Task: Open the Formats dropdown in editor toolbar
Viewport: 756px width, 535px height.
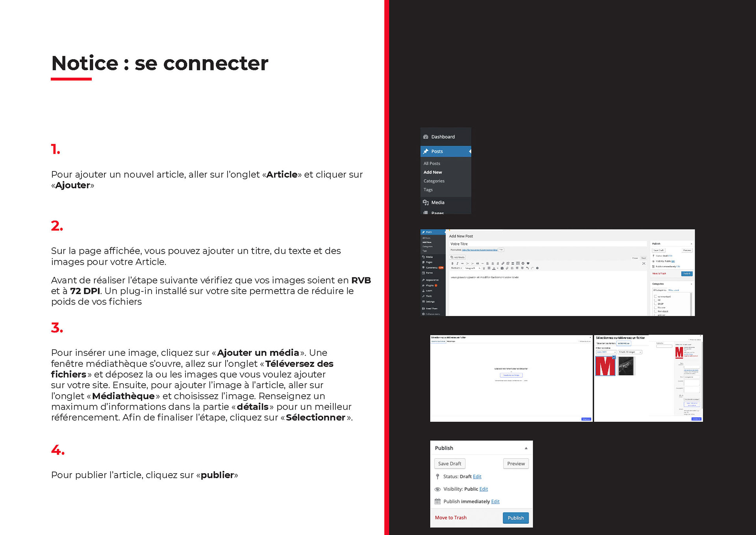Action: coord(456,268)
